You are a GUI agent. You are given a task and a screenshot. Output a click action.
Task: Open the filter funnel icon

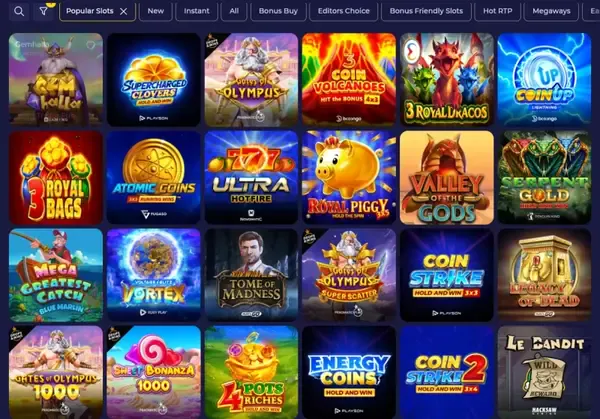44,11
